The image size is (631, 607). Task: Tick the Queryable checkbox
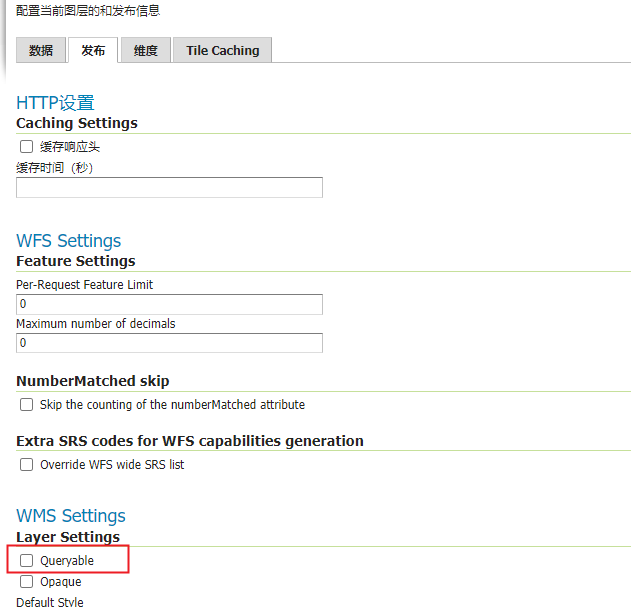tap(27, 560)
